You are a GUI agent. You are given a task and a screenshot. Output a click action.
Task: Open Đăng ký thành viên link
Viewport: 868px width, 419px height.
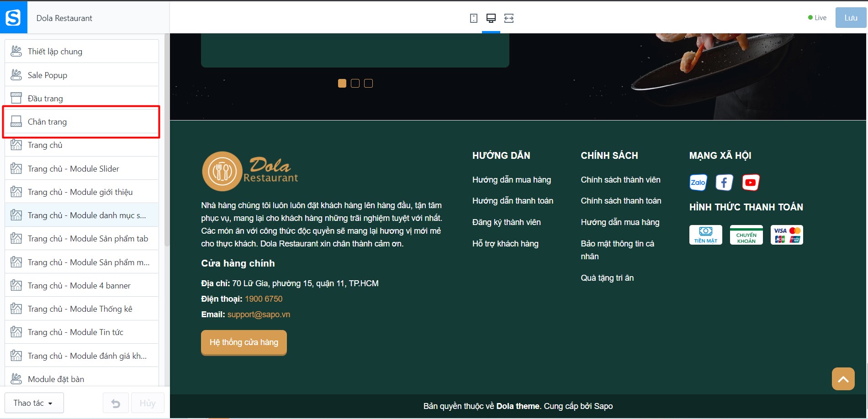pos(506,222)
